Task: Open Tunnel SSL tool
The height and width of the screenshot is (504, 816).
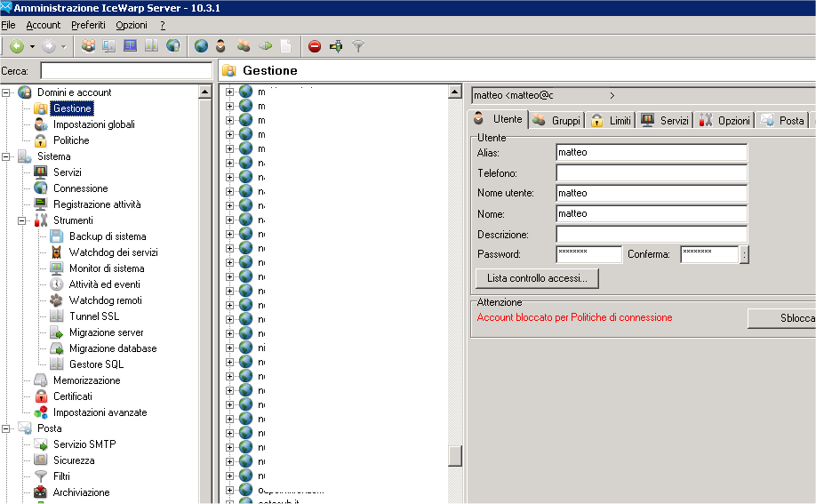Action: pos(94,316)
